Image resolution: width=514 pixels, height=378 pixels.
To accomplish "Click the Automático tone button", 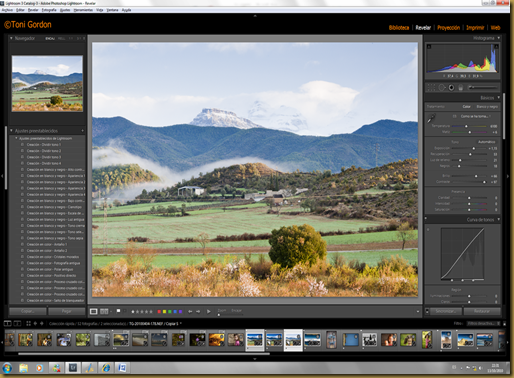I will (487, 142).
